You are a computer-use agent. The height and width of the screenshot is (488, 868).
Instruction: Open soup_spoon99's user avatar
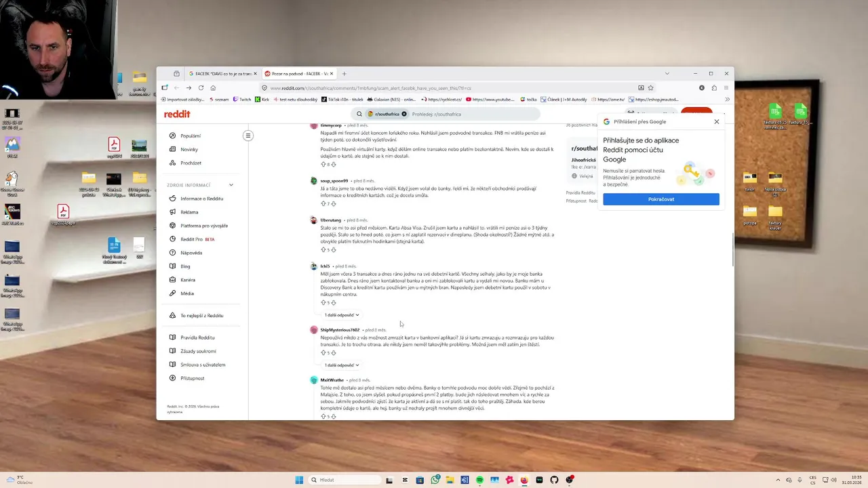pyautogui.click(x=314, y=181)
